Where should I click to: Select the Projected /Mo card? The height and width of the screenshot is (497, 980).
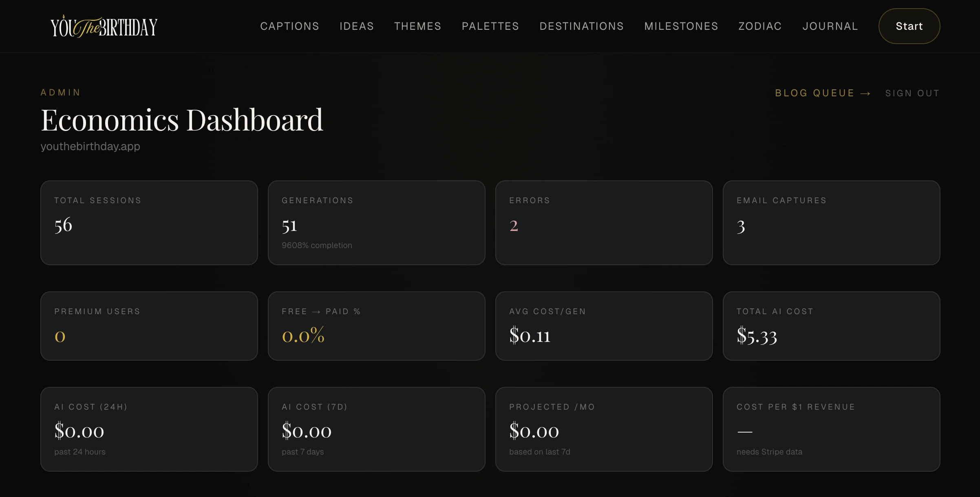click(604, 429)
